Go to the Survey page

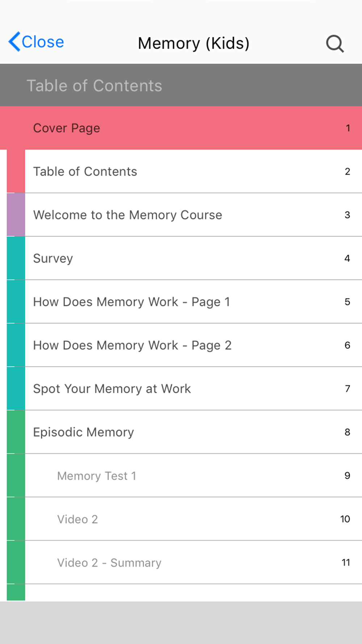tap(193, 258)
